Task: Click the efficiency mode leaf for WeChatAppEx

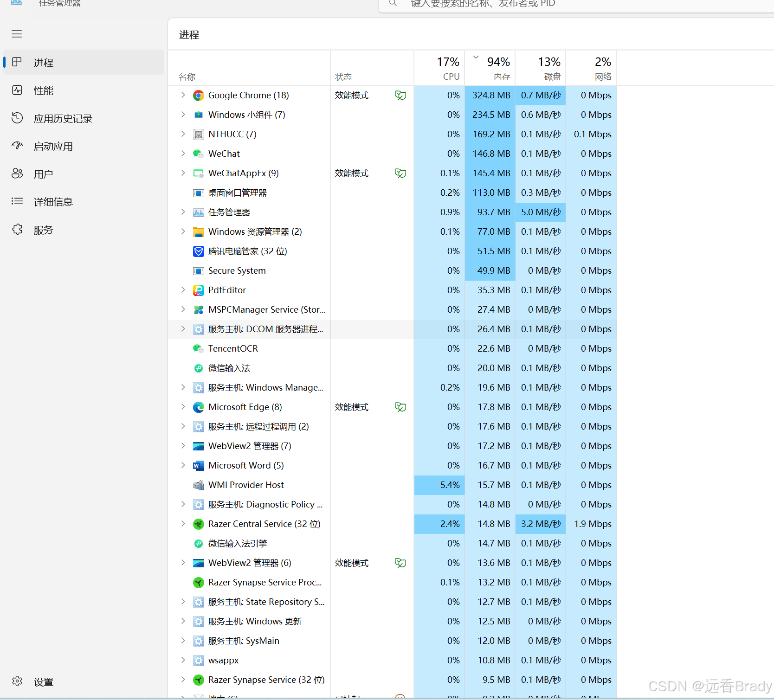Action: pos(400,173)
